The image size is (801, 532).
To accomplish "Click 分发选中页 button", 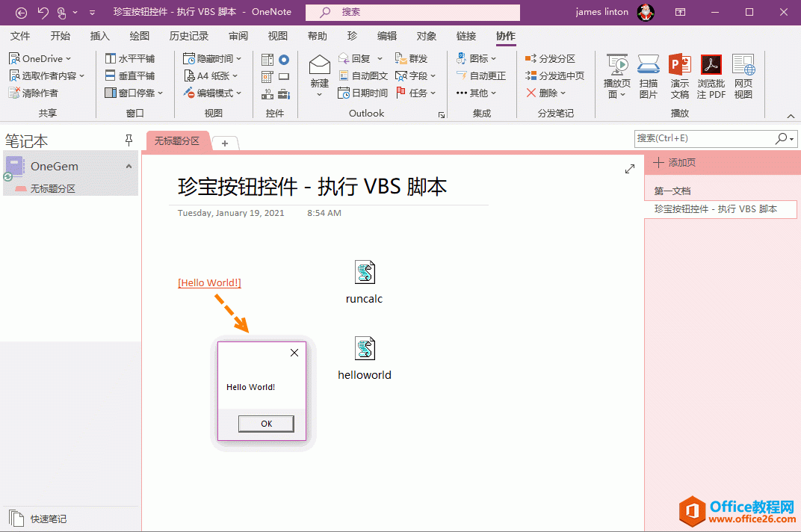I will tap(554, 75).
